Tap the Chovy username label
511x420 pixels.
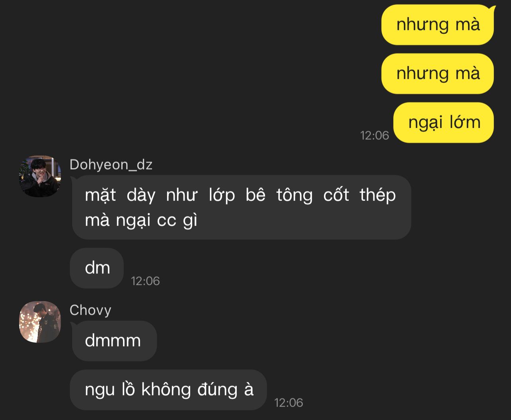(x=90, y=310)
